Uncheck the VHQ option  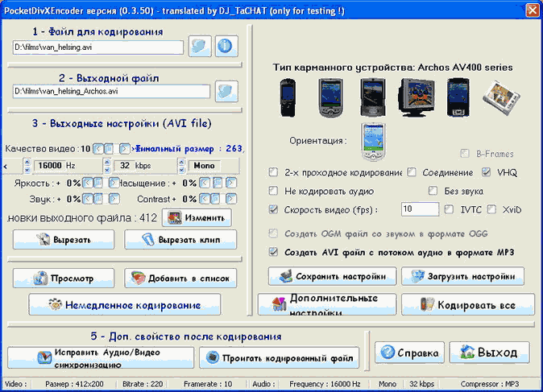pyautogui.click(x=487, y=172)
